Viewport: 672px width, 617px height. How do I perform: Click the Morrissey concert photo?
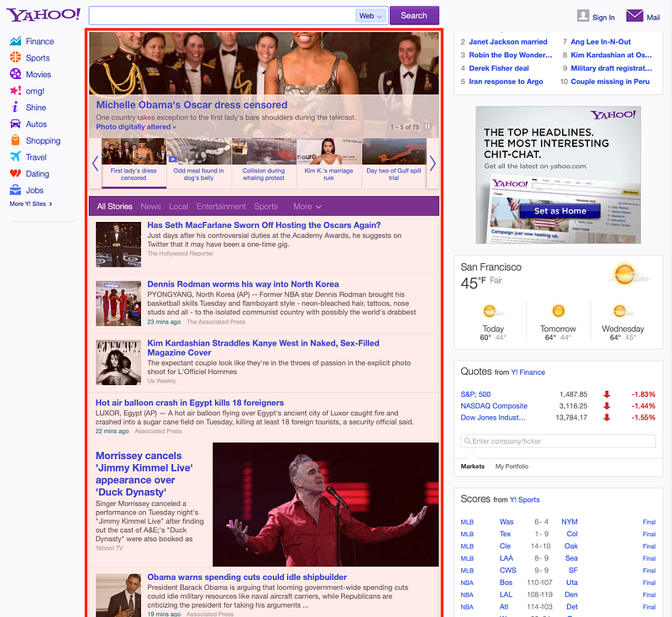click(326, 504)
